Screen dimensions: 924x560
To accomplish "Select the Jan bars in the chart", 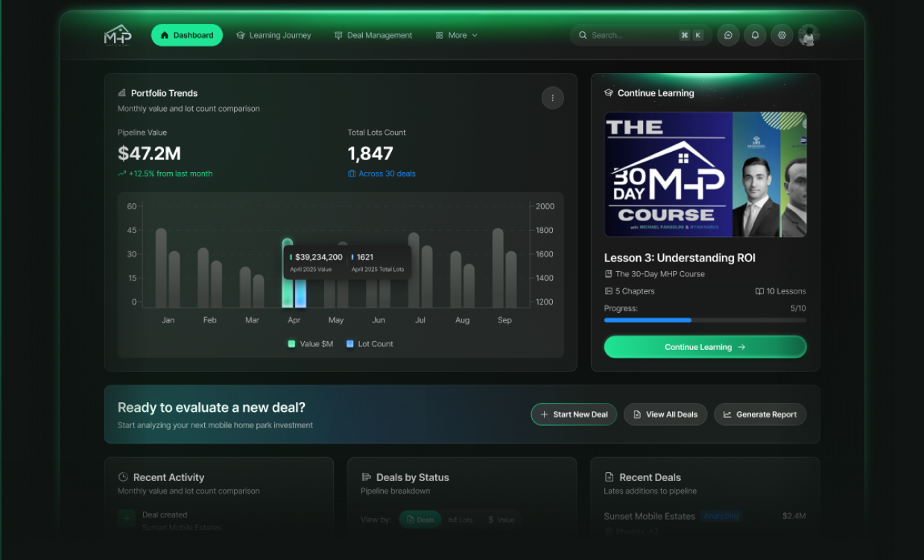I will 168,268.
